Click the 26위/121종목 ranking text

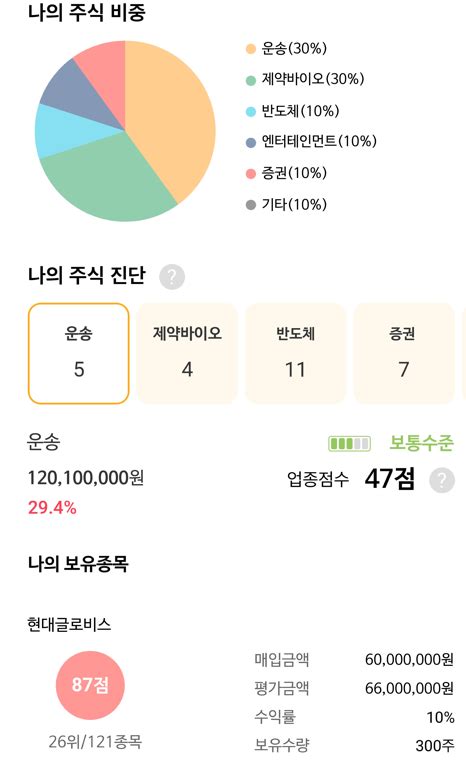click(x=95, y=742)
